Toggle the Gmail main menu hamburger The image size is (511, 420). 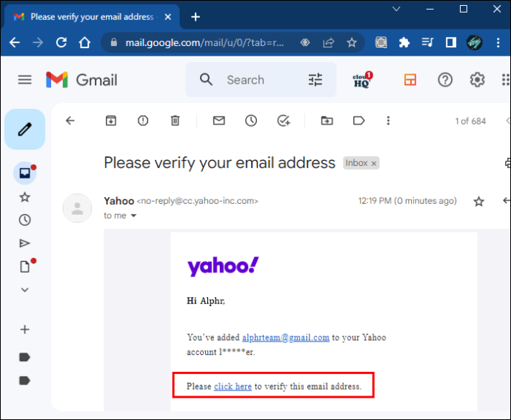coord(24,80)
